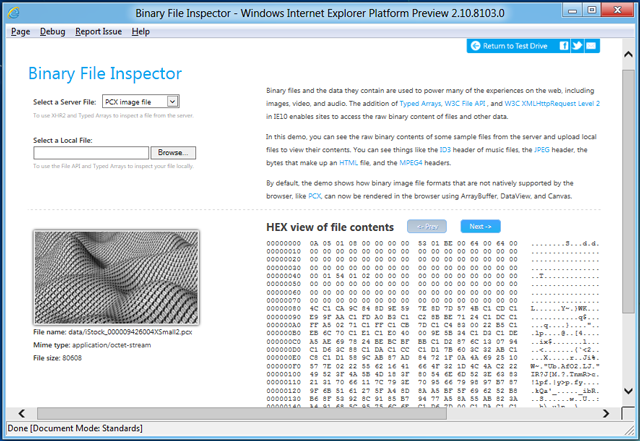Minimize the browser window

pos(572,10)
